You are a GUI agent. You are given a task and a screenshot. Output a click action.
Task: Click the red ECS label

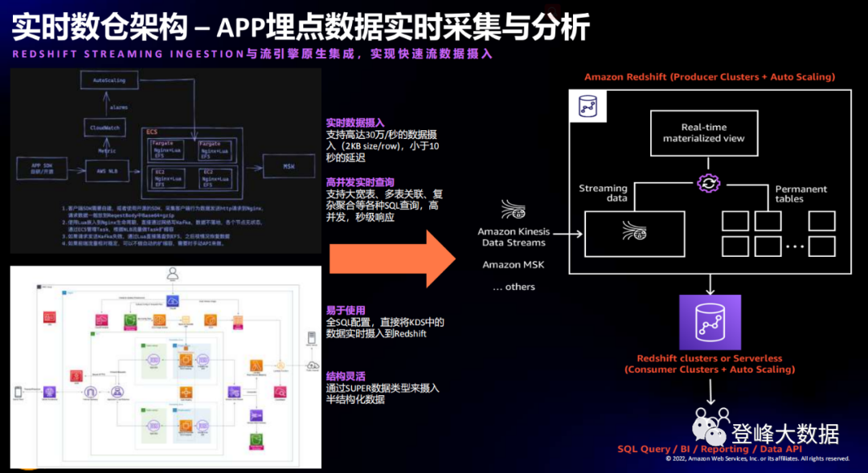pos(152,133)
